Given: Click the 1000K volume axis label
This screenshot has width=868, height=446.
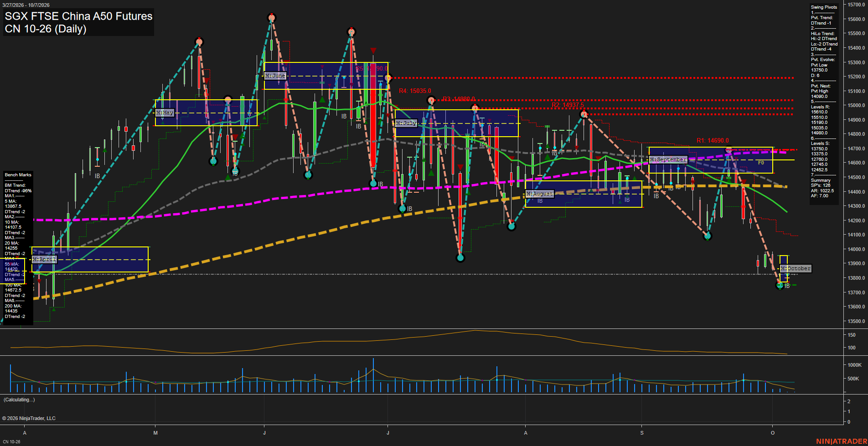Looking at the screenshot, I should pyautogui.click(x=854, y=365).
